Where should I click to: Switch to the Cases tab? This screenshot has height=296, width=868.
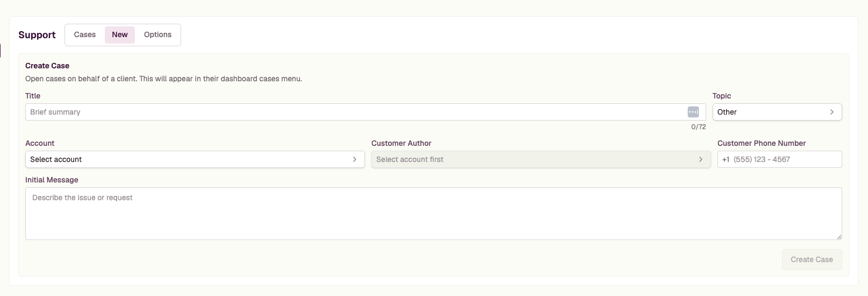pyautogui.click(x=85, y=34)
